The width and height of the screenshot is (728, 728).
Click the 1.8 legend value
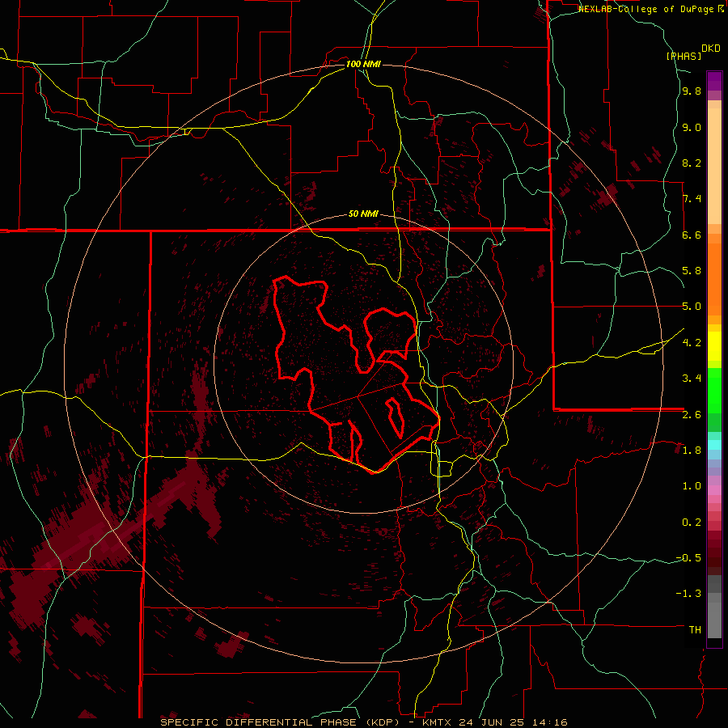(692, 450)
